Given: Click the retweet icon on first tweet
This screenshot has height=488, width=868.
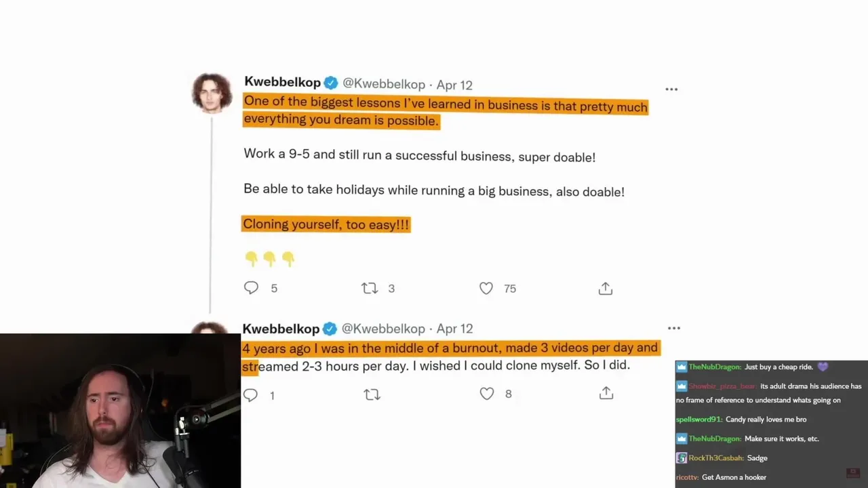Looking at the screenshot, I should pos(370,288).
